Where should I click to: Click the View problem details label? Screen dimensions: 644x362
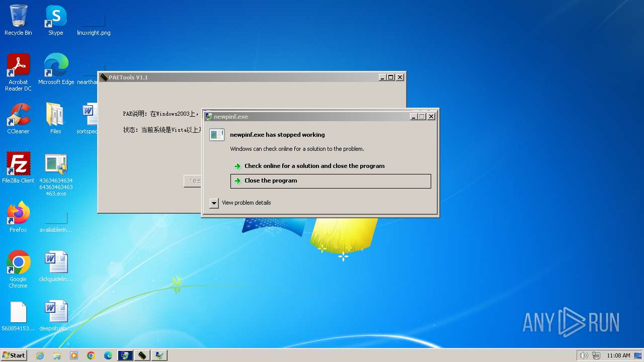pyautogui.click(x=247, y=203)
